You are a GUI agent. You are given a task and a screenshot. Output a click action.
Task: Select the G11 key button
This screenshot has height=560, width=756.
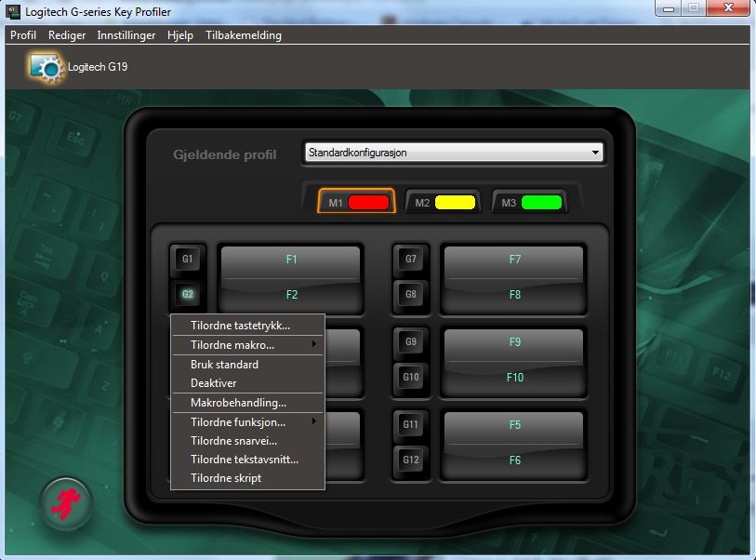tap(411, 424)
